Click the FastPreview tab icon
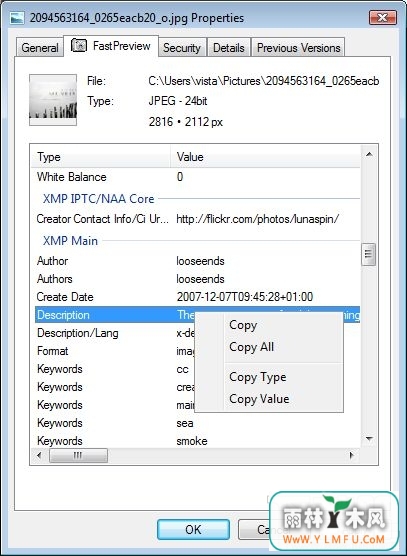Image resolution: width=407 pixels, height=556 pixels. click(x=79, y=45)
